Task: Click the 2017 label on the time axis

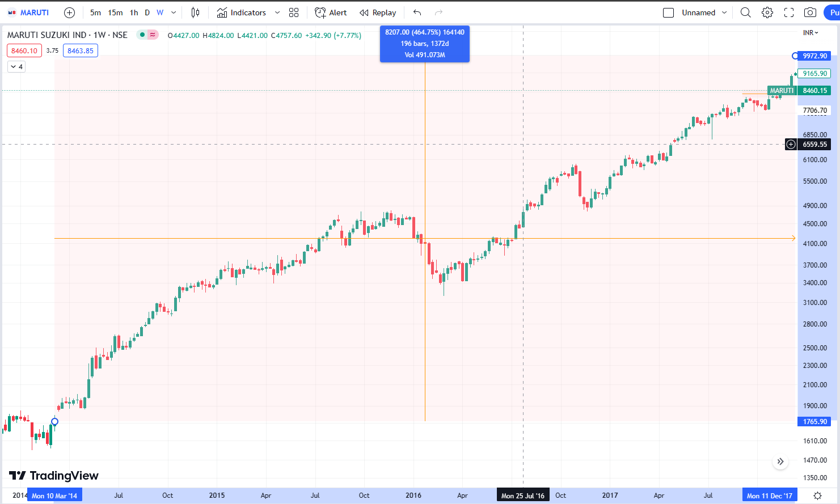Action: pyautogui.click(x=610, y=495)
